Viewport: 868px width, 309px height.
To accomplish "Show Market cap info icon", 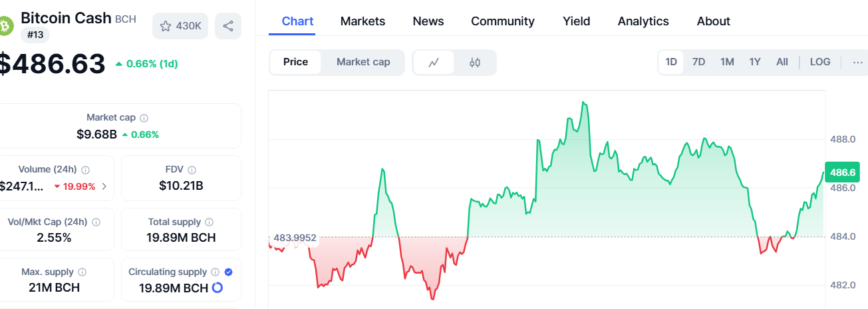I will pyautogui.click(x=144, y=118).
